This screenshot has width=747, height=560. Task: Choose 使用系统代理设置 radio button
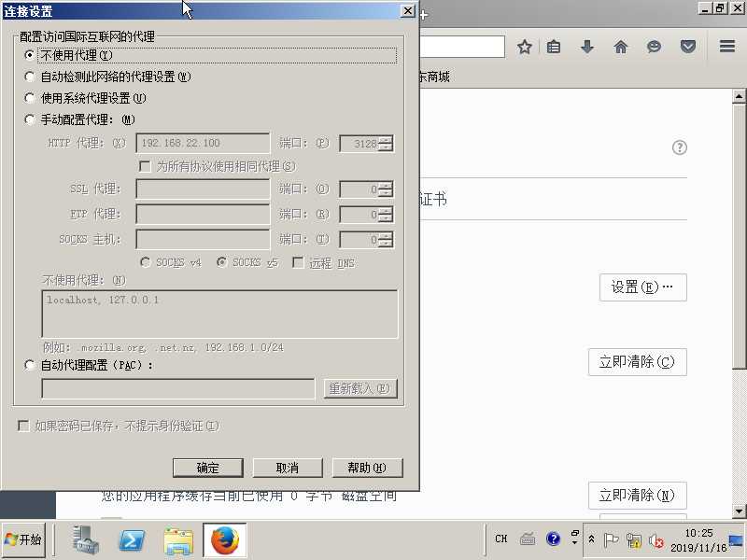[x=30, y=98]
